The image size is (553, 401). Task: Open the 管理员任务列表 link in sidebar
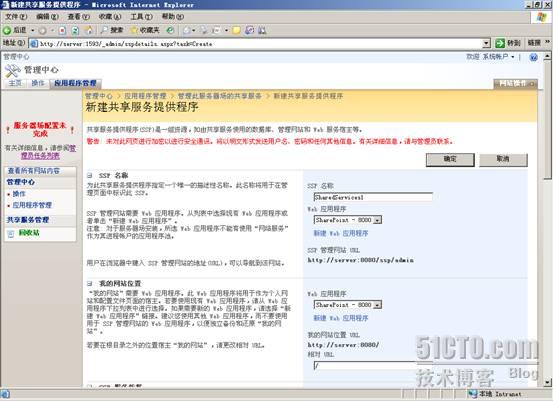(41, 156)
